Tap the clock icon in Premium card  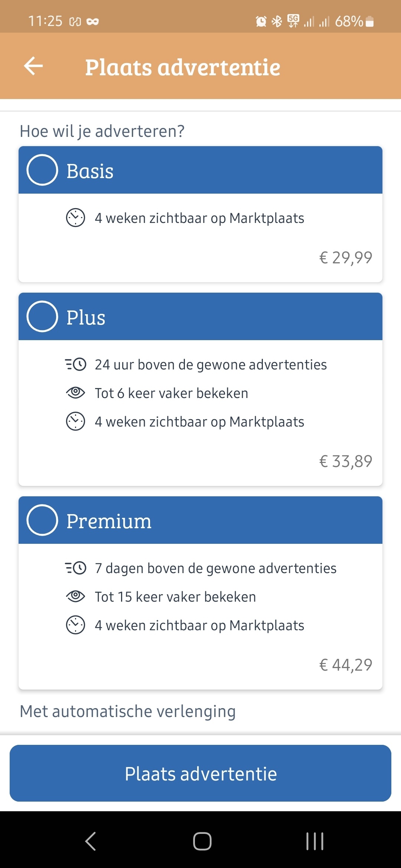pos(75,625)
